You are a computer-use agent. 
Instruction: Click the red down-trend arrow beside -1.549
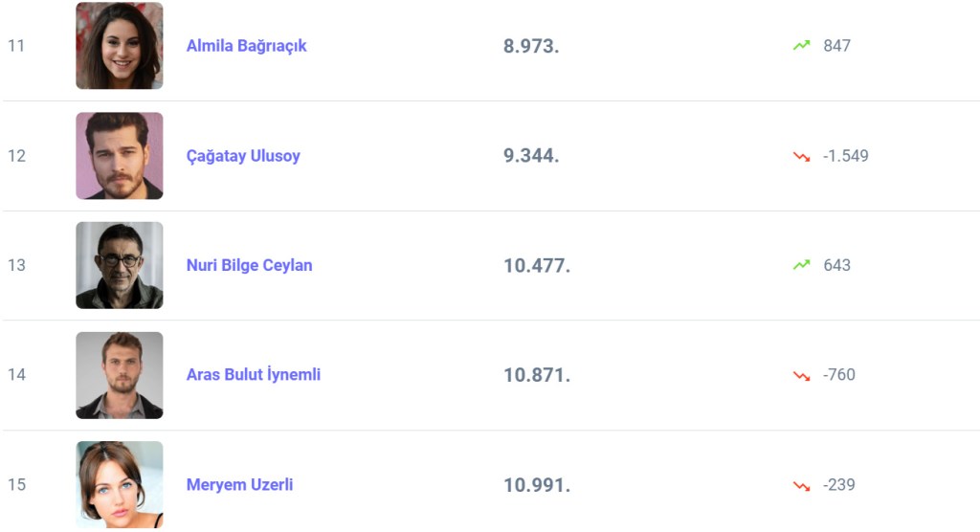801,156
